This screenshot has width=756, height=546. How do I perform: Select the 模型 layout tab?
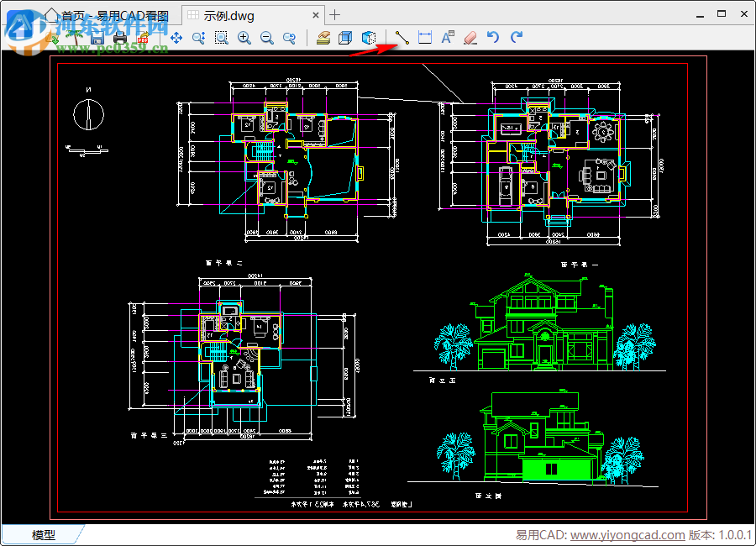coord(44,535)
